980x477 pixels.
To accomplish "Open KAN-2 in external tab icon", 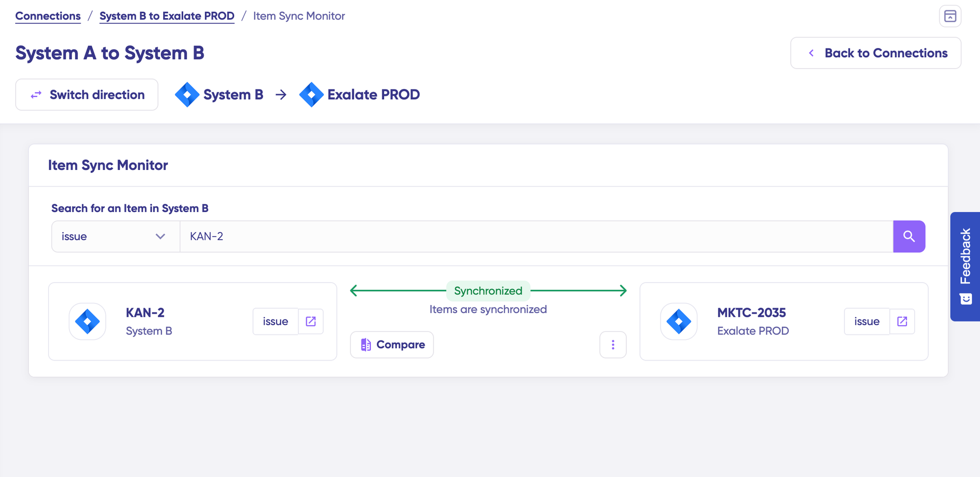I will 311,321.
